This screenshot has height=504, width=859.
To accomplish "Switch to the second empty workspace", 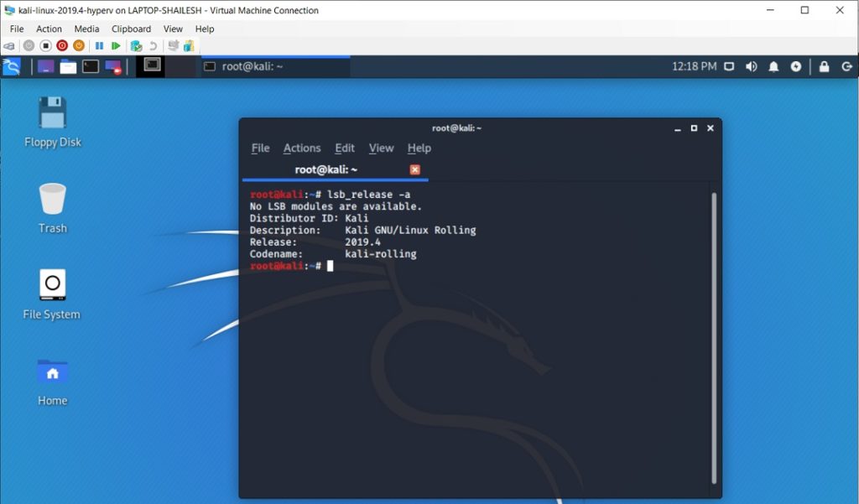I will [181, 66].
